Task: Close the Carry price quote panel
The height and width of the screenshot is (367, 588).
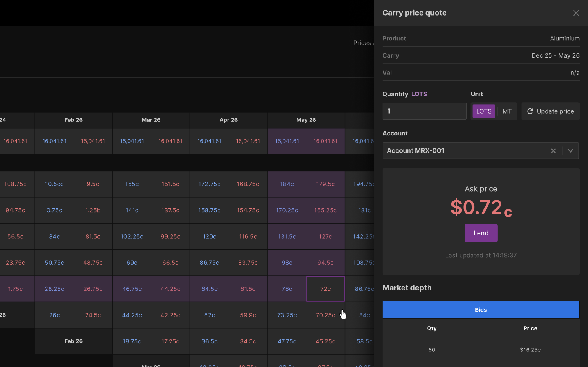Action: click(576, 13)
